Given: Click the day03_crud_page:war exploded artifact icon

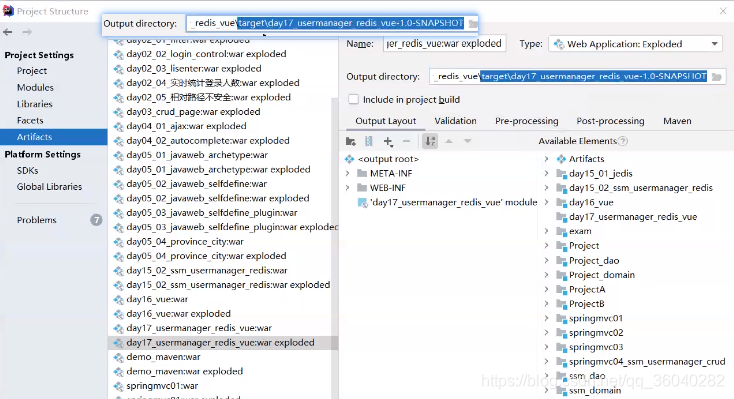Looking at the screenshot, I should point(118,112).
